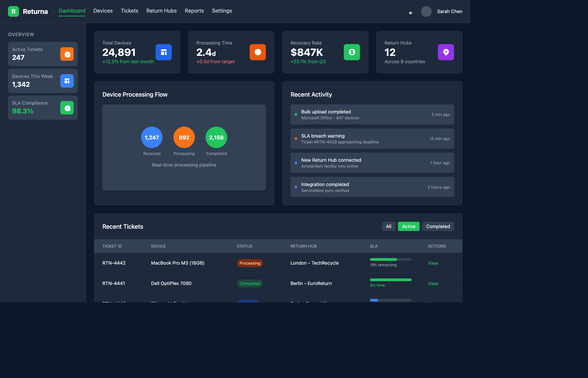
Task: Click the Returna logo
Action: [28, 11]
